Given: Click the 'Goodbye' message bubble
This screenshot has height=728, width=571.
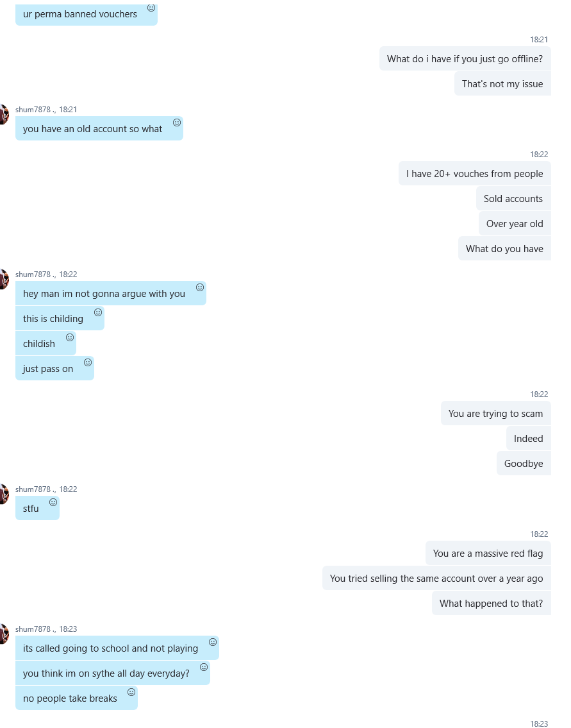Looking at the screenshot, I should [524, 463].
